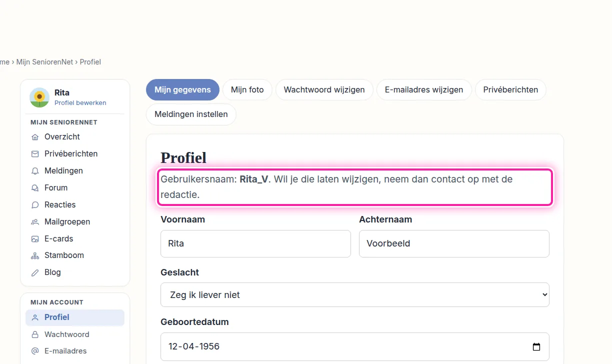Open Stamboom in the sidebar
The image size is (612, 364).
click(75, 255)
